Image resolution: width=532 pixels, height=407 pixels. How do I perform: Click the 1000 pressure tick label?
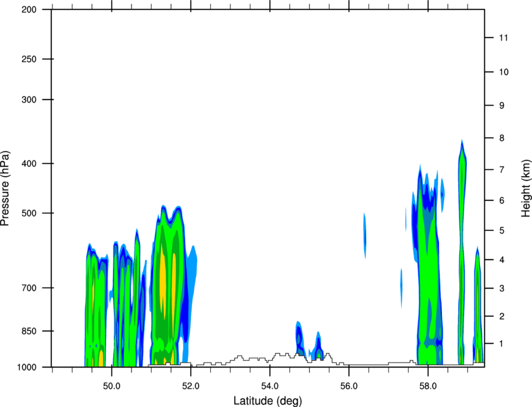pyautogui.click(x=27, y=368)
